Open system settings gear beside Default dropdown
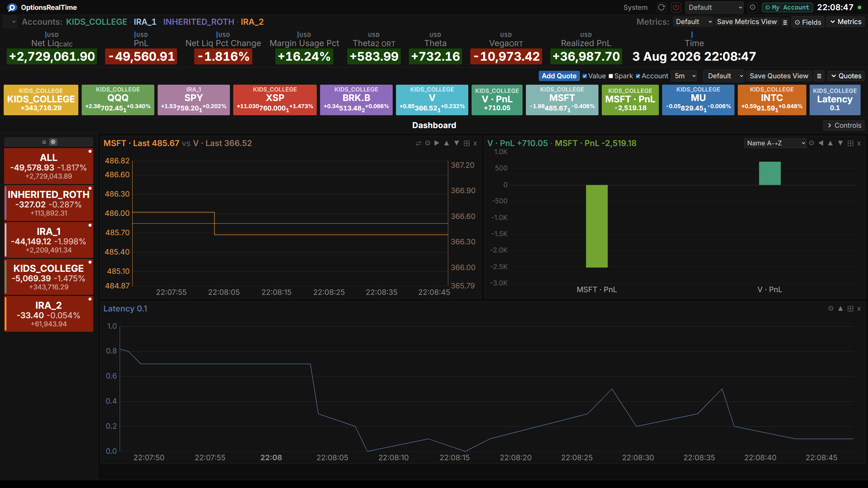868x488 pixels. pyautogui.click(x=752, y=7)
